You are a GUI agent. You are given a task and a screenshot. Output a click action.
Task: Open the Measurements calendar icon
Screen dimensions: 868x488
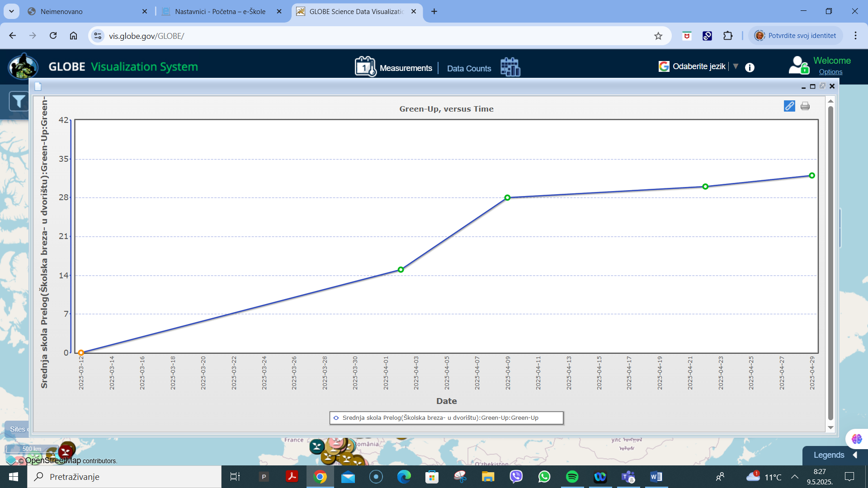tap(365, 67)
